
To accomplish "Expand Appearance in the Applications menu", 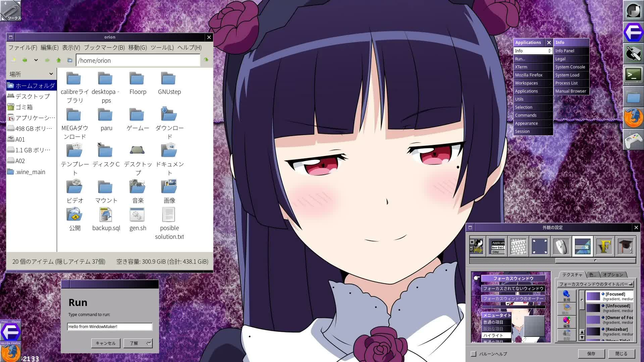I will (x=533, y=123).
